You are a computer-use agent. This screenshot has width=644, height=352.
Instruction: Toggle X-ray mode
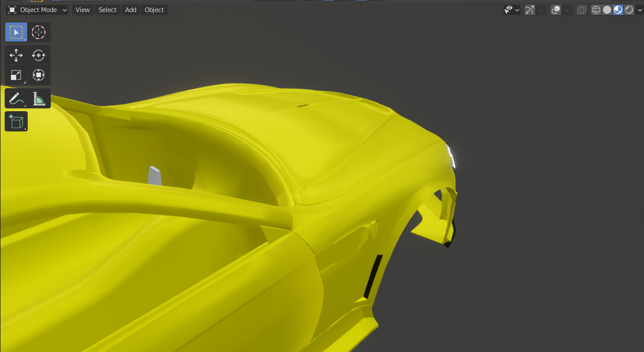[x=582, y=10]
